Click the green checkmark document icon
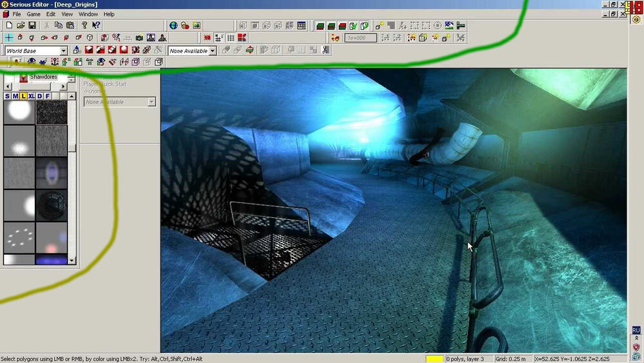 353,26
